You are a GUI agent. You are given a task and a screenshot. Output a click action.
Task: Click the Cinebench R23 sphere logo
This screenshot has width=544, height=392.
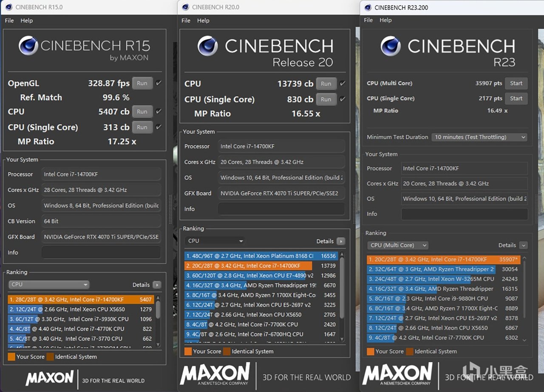click(x=390, y=46)
